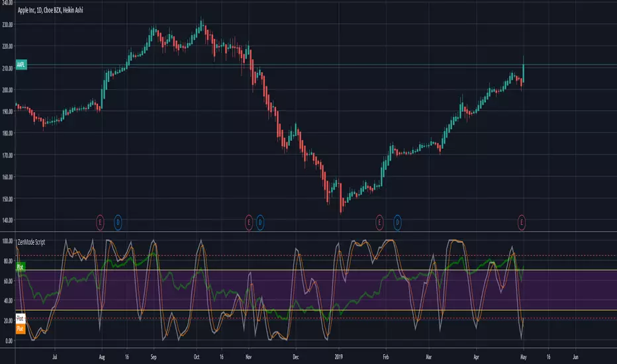Image resolution: width=617 pixels, height=364 pixels.
Task: Click the Jun date label
Action: 575,357
